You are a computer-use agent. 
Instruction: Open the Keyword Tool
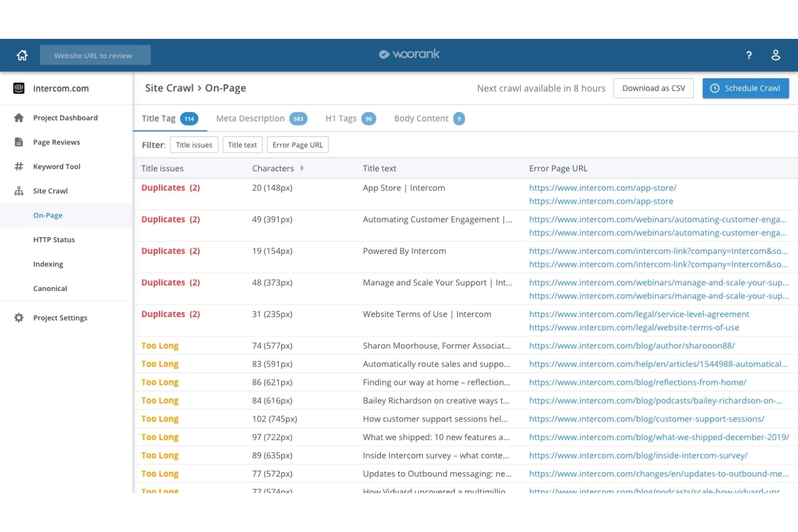(x=57, y=167)
